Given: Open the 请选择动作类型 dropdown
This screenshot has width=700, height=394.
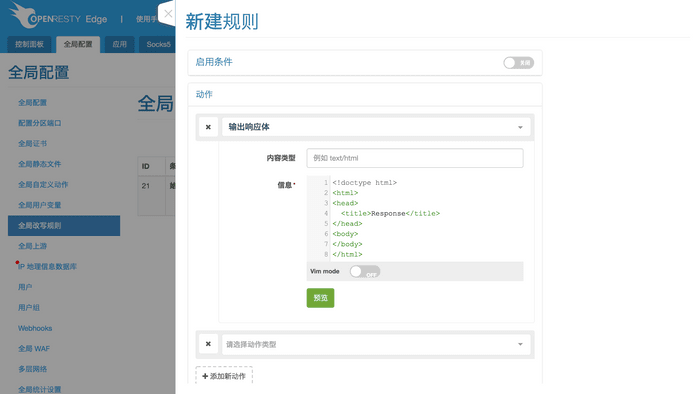Looking at the screenshot, I should pyautogui.click(x=376, y=344).
